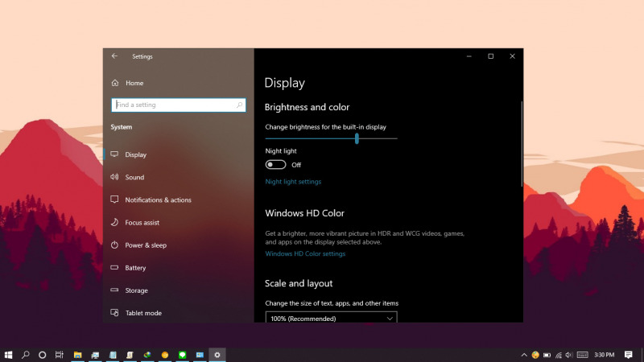Turn on the Night light toggle
The width and height of the screenshot is (644, 362).
coord(275,165)
